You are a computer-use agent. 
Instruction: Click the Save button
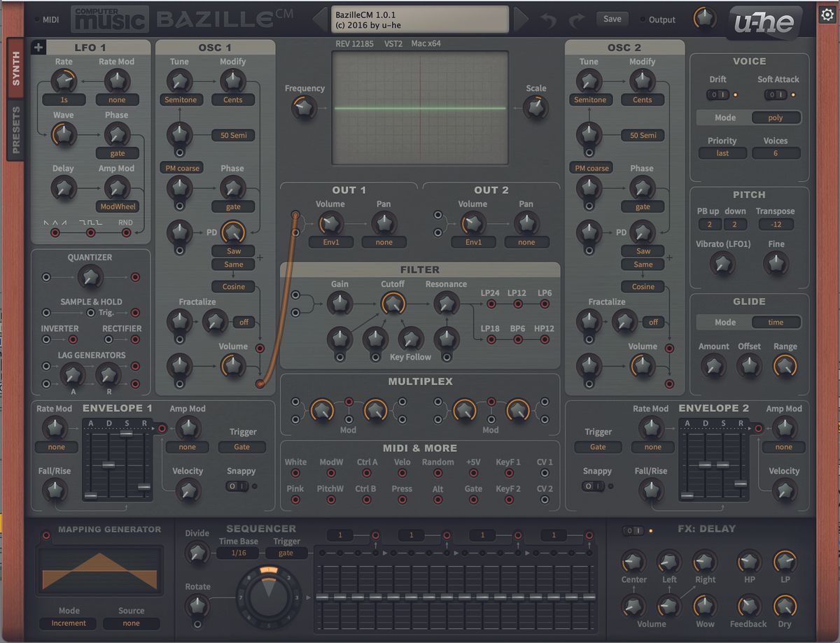612,20
